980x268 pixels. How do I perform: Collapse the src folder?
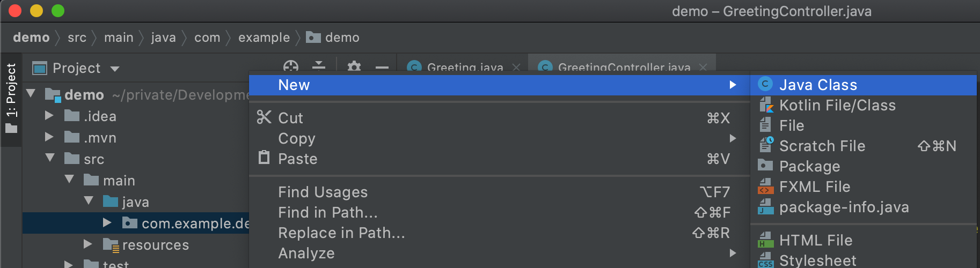point(50,158)
